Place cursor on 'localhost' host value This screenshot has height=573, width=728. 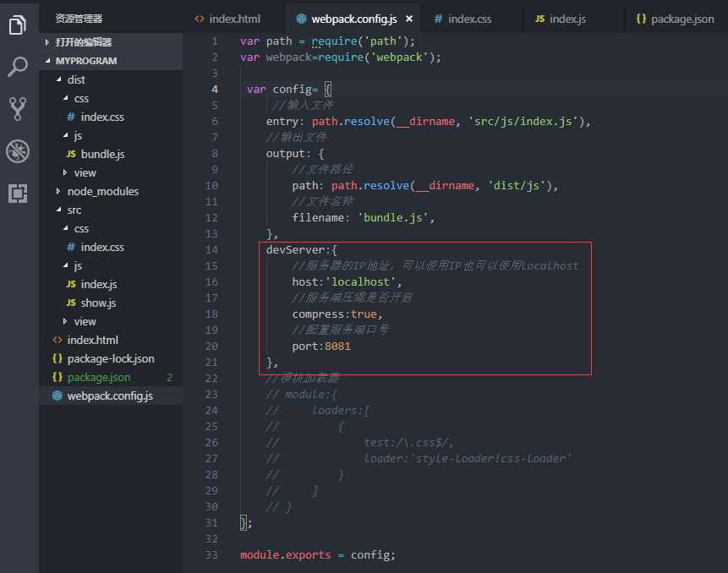[360, 281]
